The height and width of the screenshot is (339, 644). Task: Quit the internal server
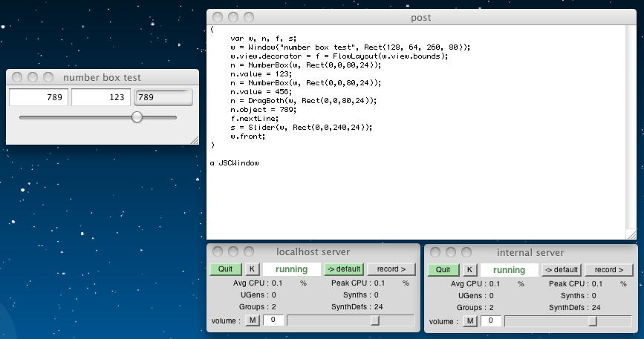click(443, 270)
